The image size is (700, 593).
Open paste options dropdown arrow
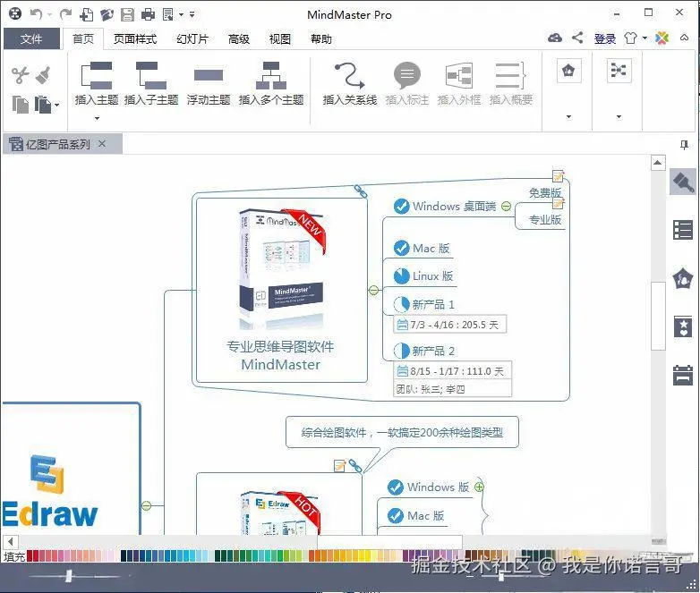(56, 106)
